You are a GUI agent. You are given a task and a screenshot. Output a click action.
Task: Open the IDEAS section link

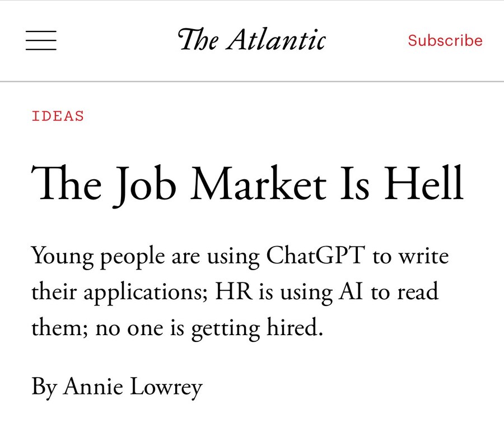tap(58, 116)
